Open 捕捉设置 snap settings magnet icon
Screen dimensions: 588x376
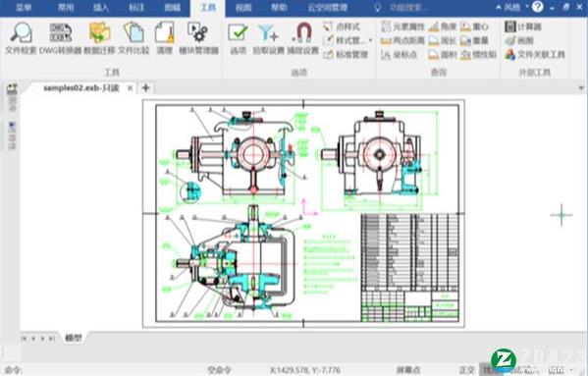[302, 38]
